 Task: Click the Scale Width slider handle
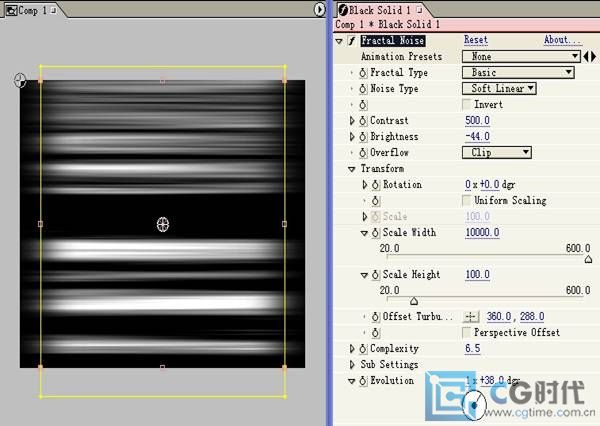tap(589, 260)
